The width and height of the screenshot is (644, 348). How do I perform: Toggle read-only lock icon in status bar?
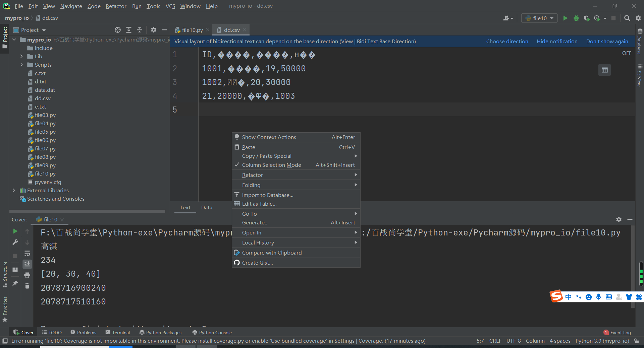[x=636, y=341]
